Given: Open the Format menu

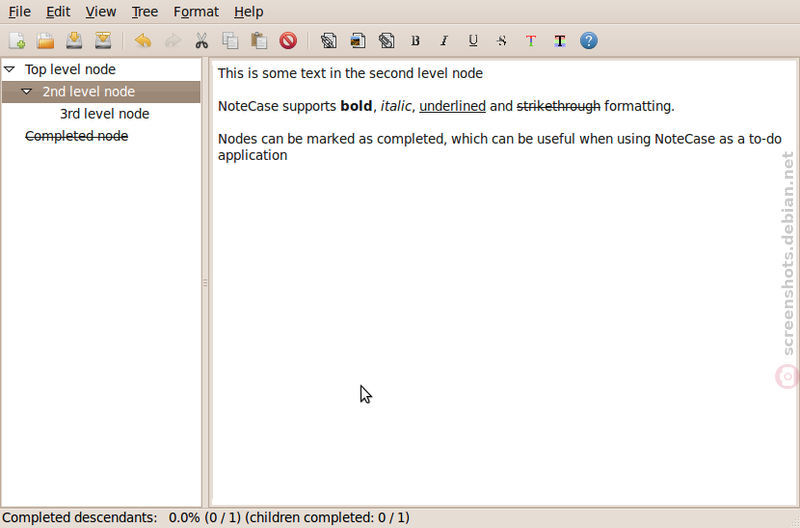Looking at the screenshot, I should (x=196, y=11).
